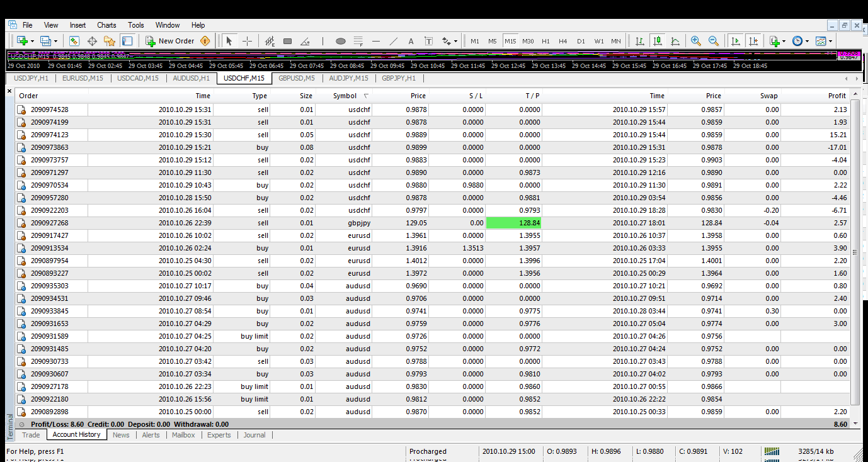
Task: Open the Navigator favorites star icon
Action: [x=110, y=41]
